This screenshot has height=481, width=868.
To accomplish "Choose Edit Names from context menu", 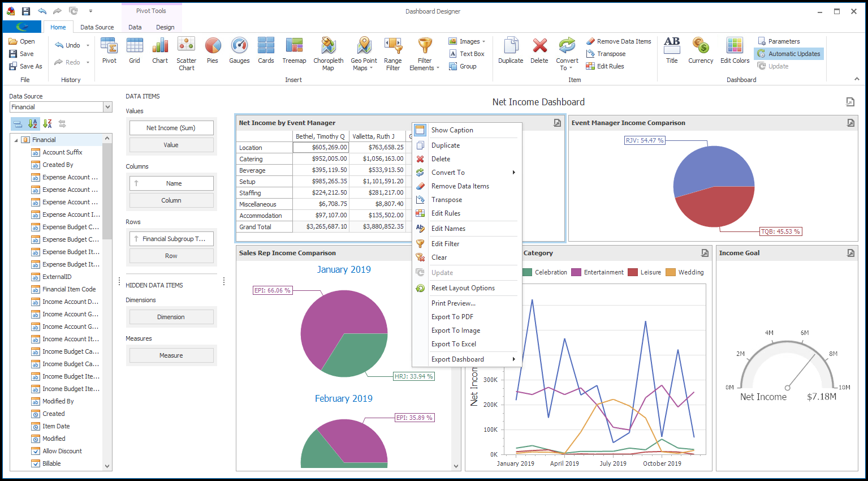I will tap(467, 229).
